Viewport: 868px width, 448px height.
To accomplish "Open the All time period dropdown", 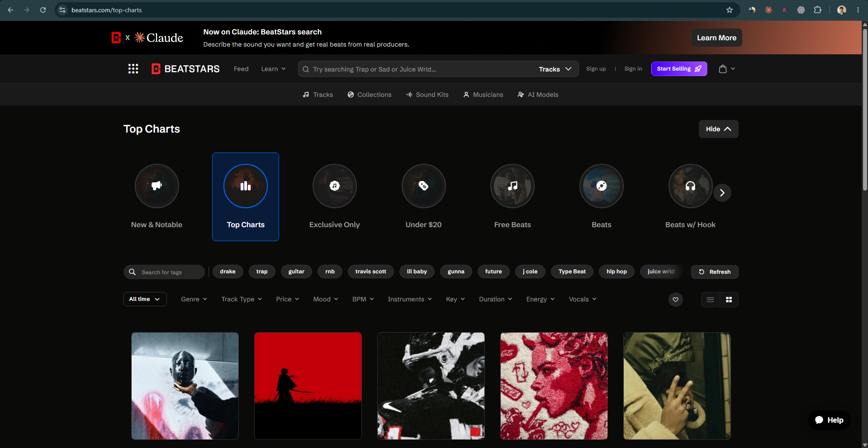I will [x=145, y=299].
